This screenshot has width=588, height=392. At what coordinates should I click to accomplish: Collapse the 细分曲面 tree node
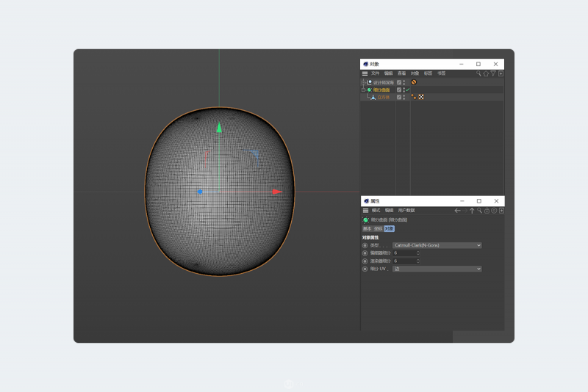(363, 90)
